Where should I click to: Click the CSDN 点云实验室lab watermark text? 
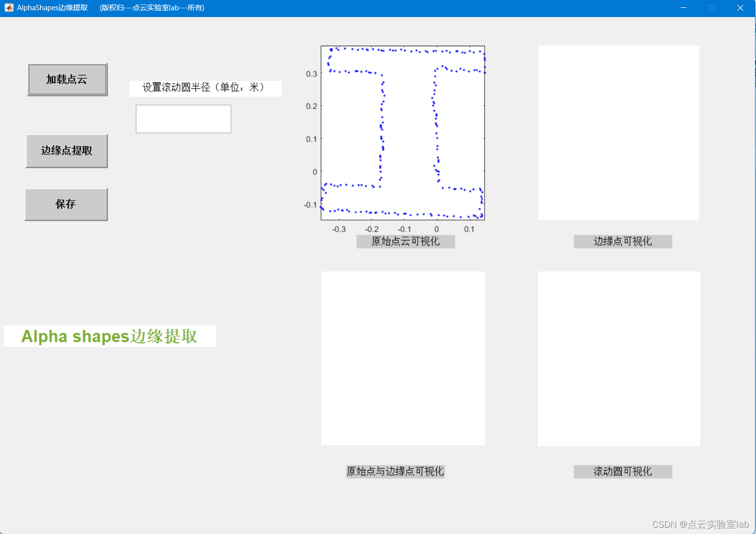[x=701, y=524]
